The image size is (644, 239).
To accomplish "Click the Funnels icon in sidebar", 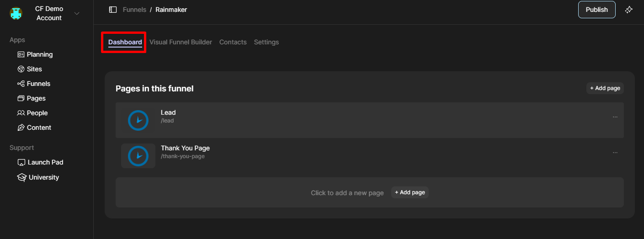I will (21, 84).
